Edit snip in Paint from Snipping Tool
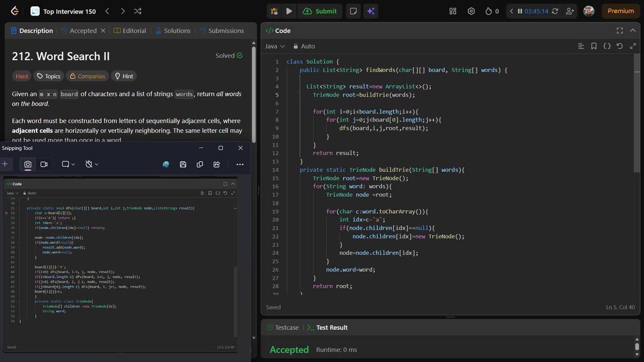This screenshot has width=644, height=362. point(166,164)
